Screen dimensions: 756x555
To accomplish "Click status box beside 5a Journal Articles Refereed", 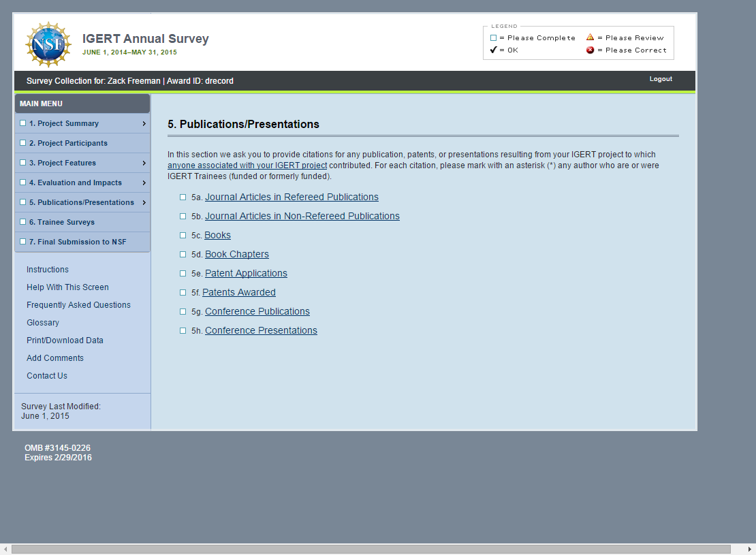I will coord(183,197).
